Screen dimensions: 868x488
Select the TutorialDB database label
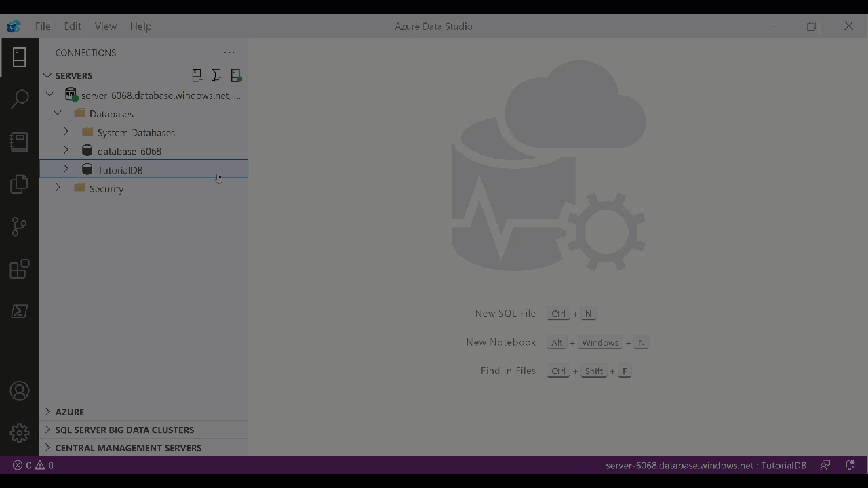(120, 170)
